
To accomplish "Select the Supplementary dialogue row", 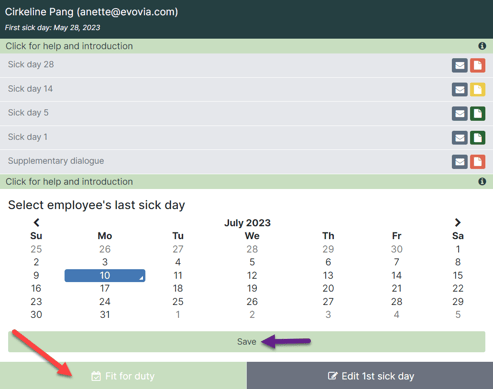I will (246, 161).
